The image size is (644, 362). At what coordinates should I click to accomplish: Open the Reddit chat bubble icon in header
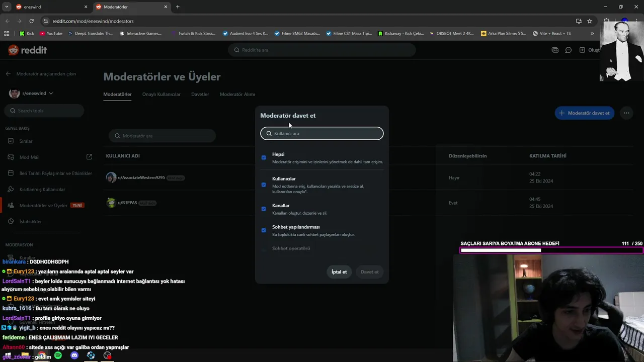tap(568, 50)
